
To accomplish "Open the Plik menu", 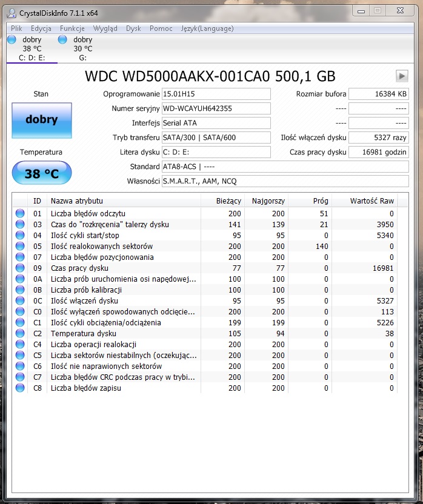I will coord(16,28).
